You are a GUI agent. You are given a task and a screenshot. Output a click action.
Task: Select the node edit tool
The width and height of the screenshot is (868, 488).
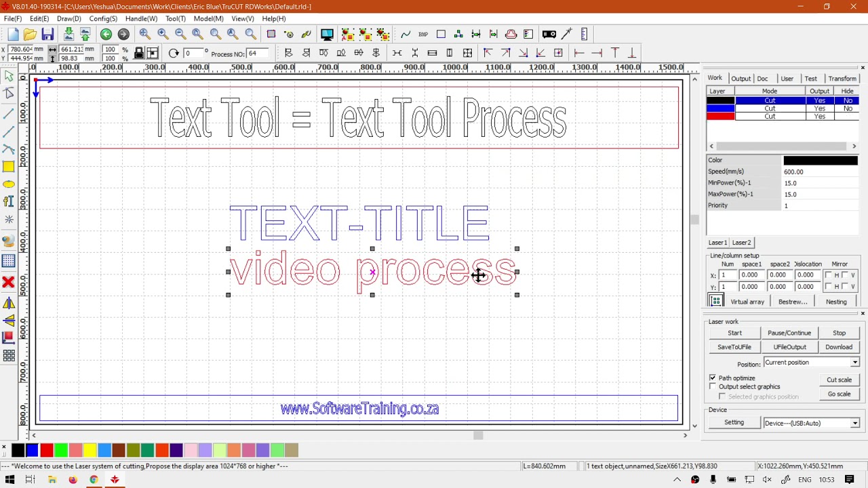click(x=9, y=94)
